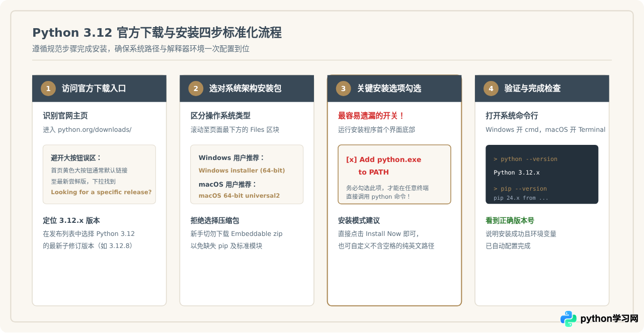Click the '[x] Add python.exe' option line
Viewport: 644px width, 333px height.
pyautogui.click(x=383, y=159)
